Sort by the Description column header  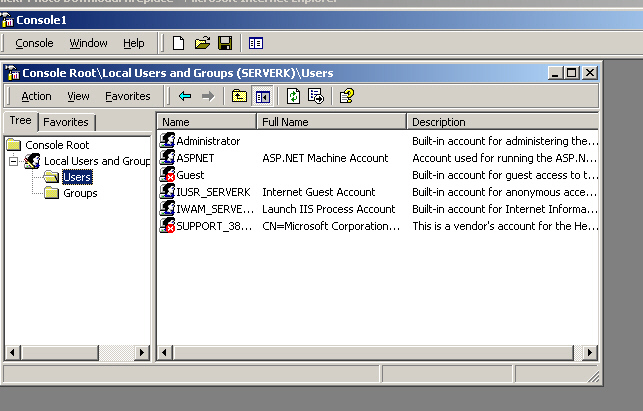(x=503, y=122)
